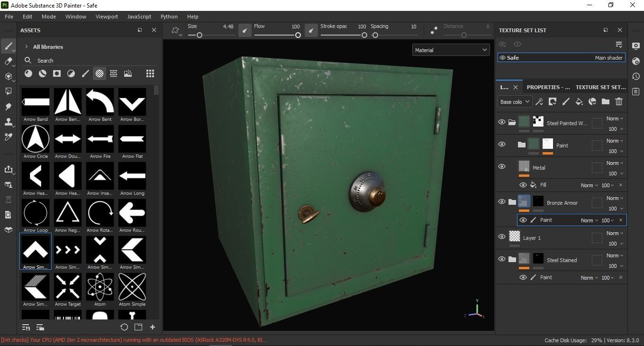Open the lazy mouse icon
The image size is (644, 346).
tap(434, 30)
